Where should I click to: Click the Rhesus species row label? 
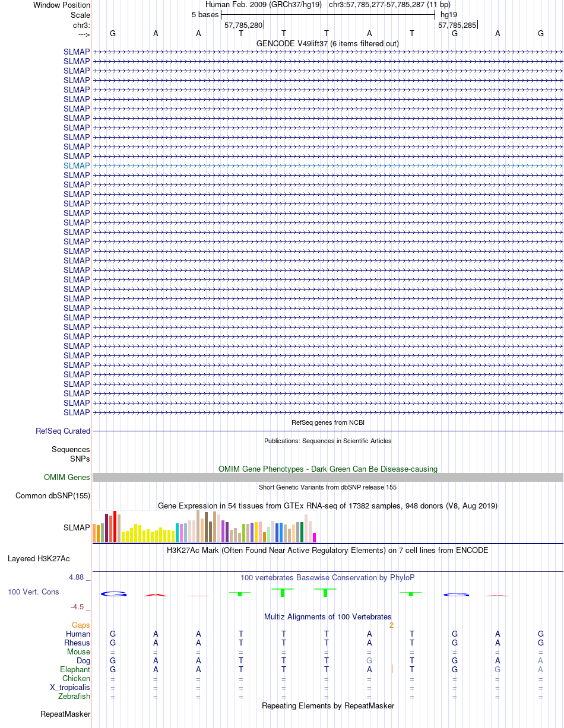tap(77, 643)
